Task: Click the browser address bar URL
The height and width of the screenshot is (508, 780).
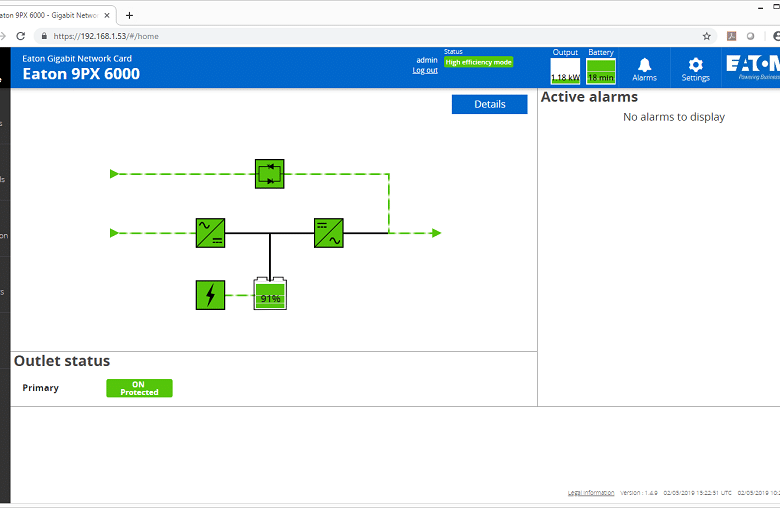Action: 106,36
